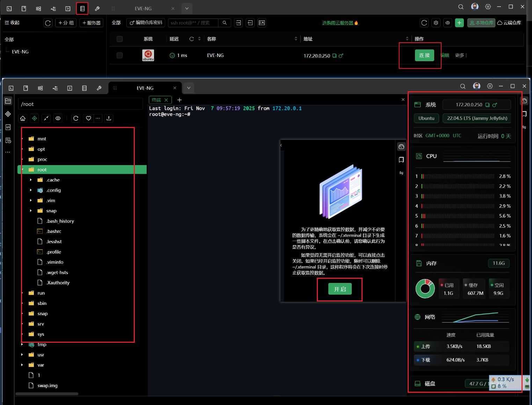Screen dimensions: 532x405
Task: Click the EA rename icon in the server list toolbar
Action: [262, 23]
